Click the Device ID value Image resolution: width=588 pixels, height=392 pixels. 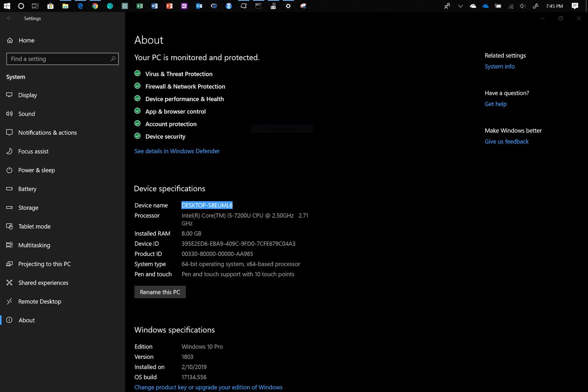(x=238, y=244)
